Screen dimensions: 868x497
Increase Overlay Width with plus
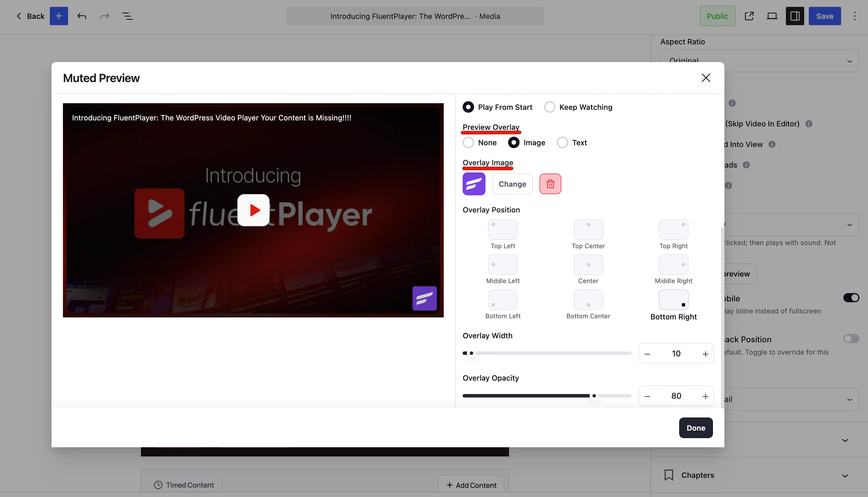click(705, 354)
